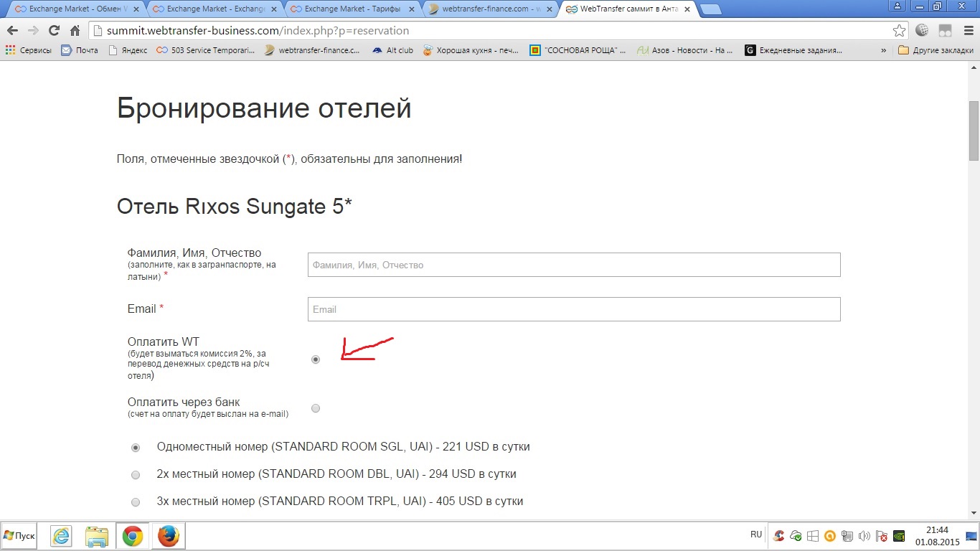Click the volume speaker icon in tray

pyautogui.click(x=864, y=536)
